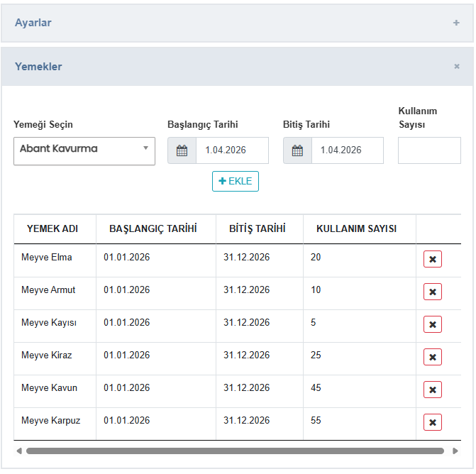The width and height of the screenshot is (476, 474).
Task: Open the Yemeği Seçin dropdown
Action: pyautogui.click(x=84, y=150)
